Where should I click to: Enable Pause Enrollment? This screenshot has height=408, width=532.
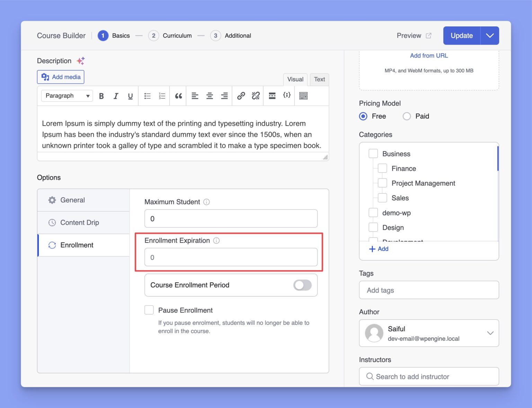[x=149, y=310]
